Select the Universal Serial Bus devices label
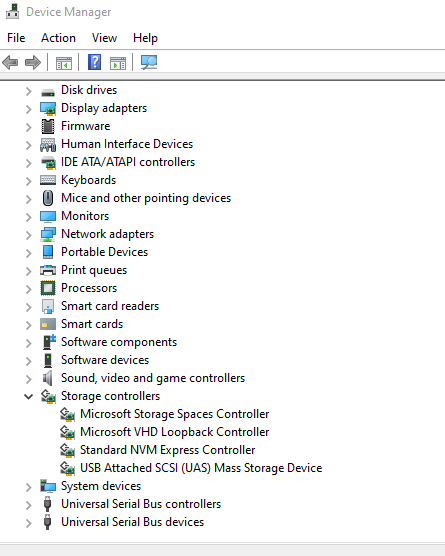Viewport: 445px width, 556px height. [132, 522]
